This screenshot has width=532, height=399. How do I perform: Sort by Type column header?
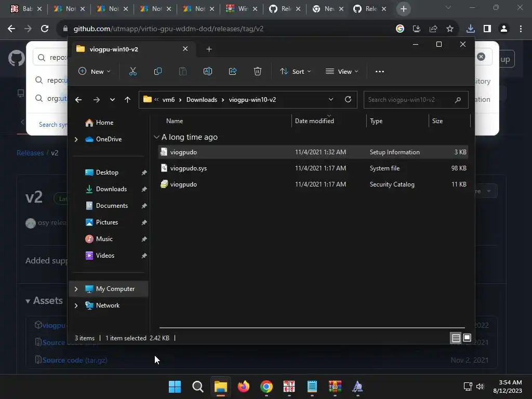click(376, 121)
